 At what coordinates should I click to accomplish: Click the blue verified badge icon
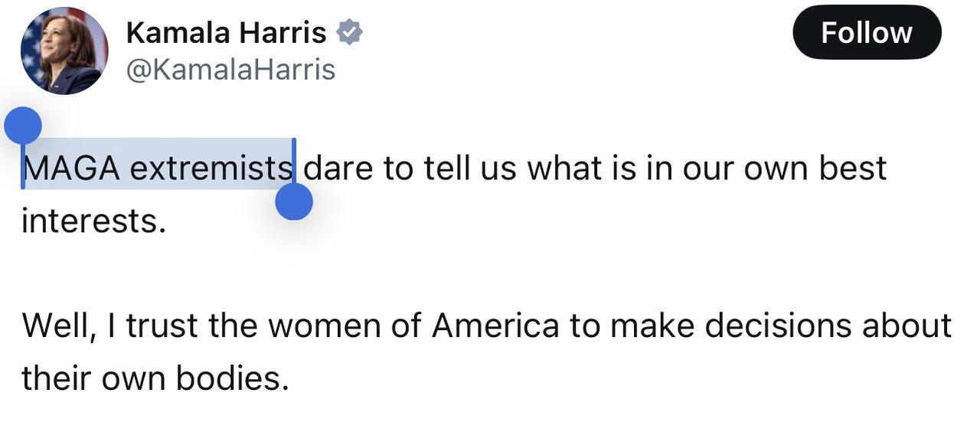[350, 33]
